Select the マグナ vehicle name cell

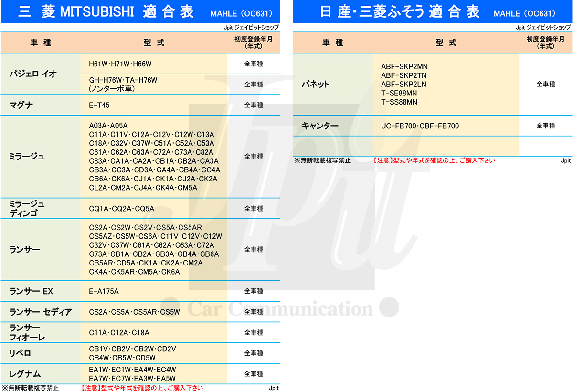[x=21, y=105]
